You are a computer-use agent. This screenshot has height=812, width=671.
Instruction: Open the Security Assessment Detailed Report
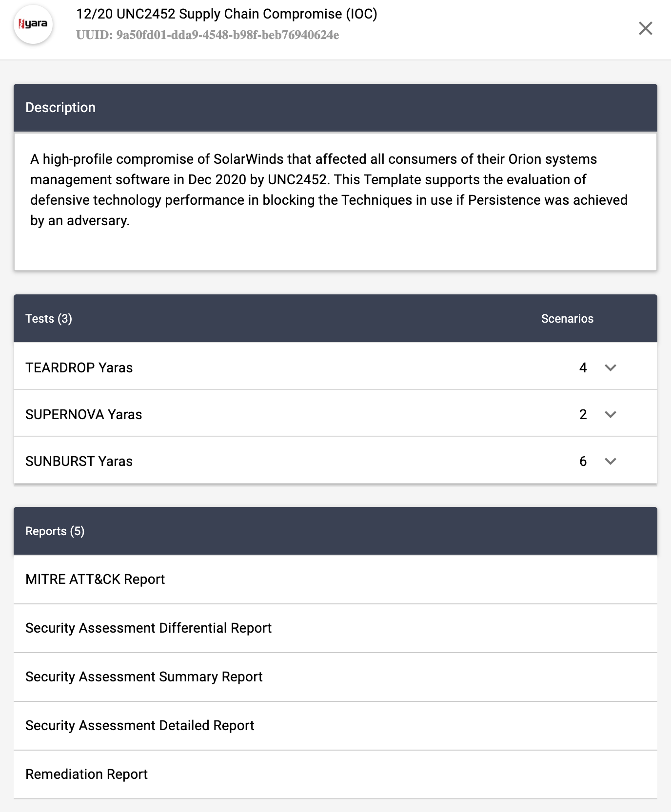click(x=140, y=725)
